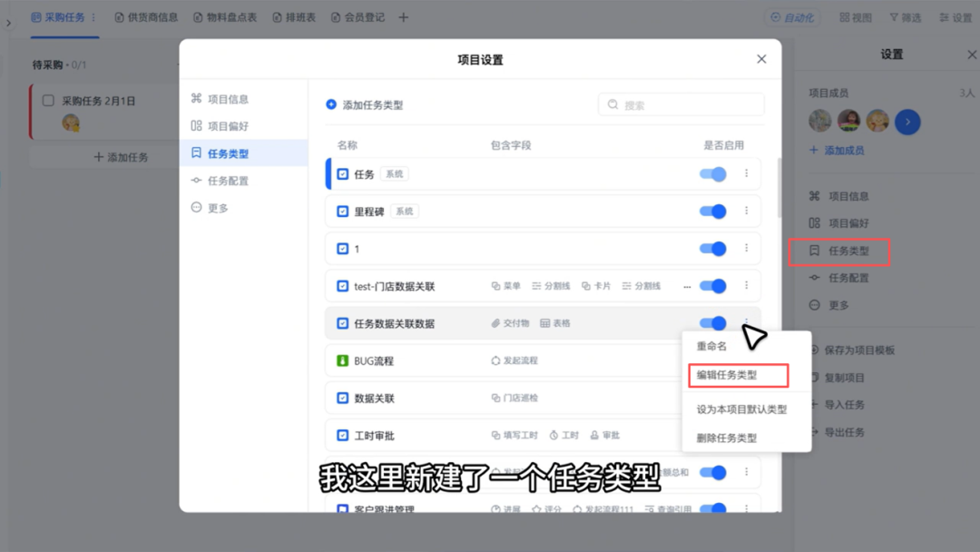980x552 pixels.
Task: Open 项目偏好 in right settings panel
Action: coord(839,223)
